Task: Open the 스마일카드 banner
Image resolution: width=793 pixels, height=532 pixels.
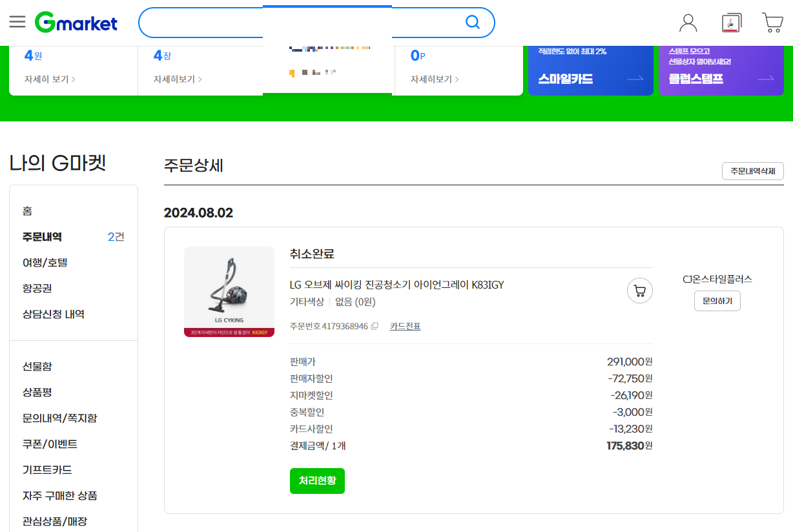Action: pos(591,71)
